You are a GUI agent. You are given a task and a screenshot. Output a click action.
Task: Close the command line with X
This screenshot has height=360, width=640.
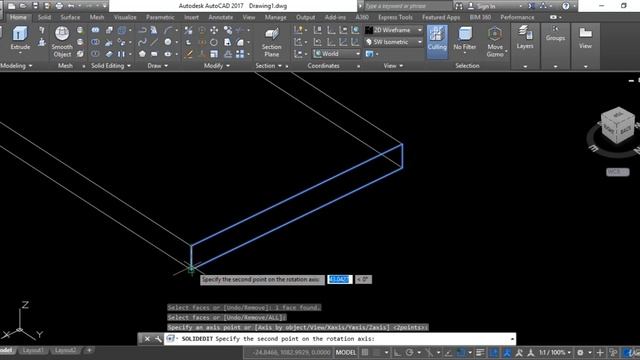point(147,339)
